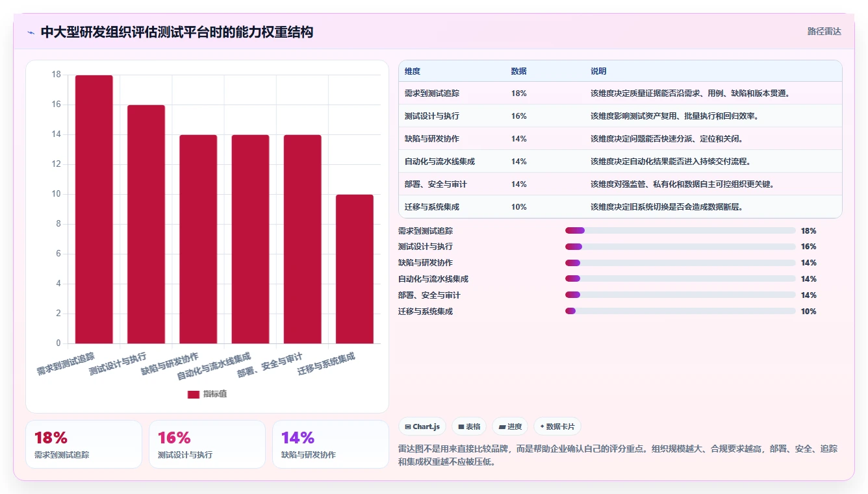Viewport: 868px width, 494px height.
Task: Click the 16% value in the table
Action: click(x=519, y=116)
